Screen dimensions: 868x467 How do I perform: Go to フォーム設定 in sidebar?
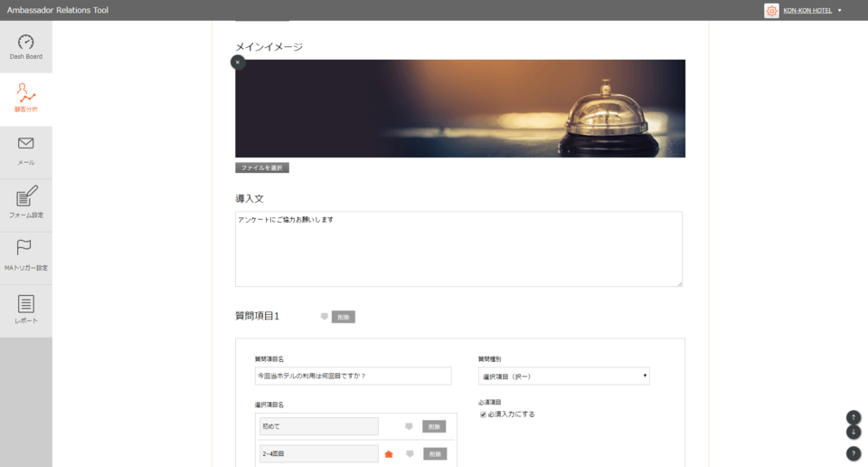coord(25,204)
